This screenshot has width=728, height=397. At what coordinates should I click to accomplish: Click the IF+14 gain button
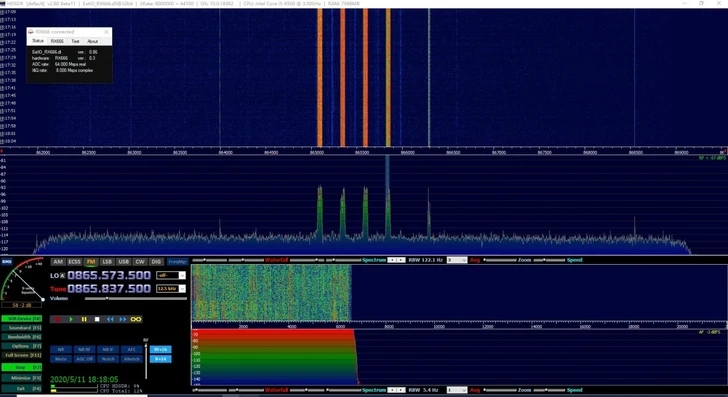pos(161,359)
